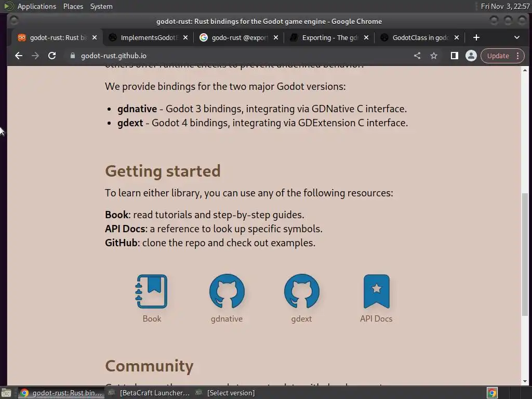This screenshot has height=399, width=532.
Task: Toggle the Chrome side panel
Action: click(454, 56)
